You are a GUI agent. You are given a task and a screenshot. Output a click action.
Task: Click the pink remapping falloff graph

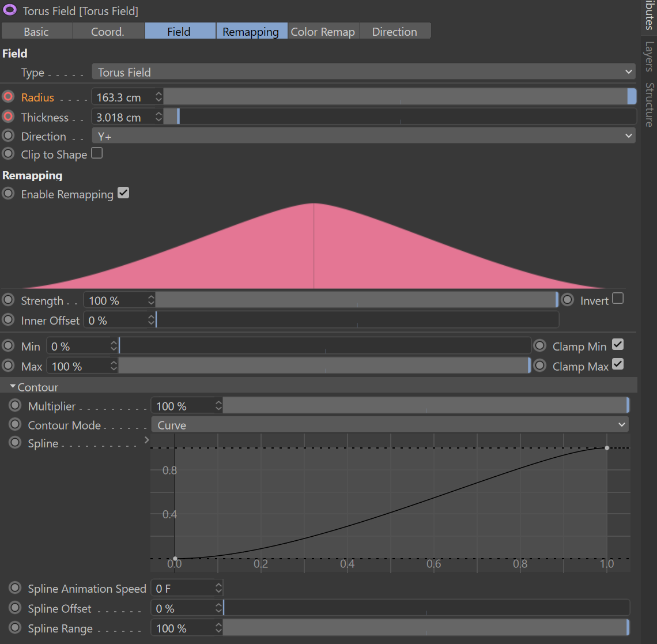(314, 246)
